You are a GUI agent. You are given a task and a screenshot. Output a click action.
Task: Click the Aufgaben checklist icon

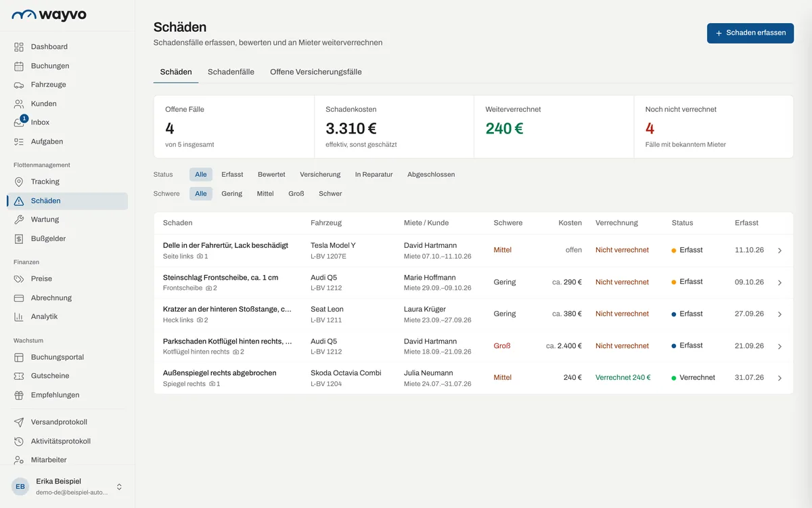coord(19,142)
